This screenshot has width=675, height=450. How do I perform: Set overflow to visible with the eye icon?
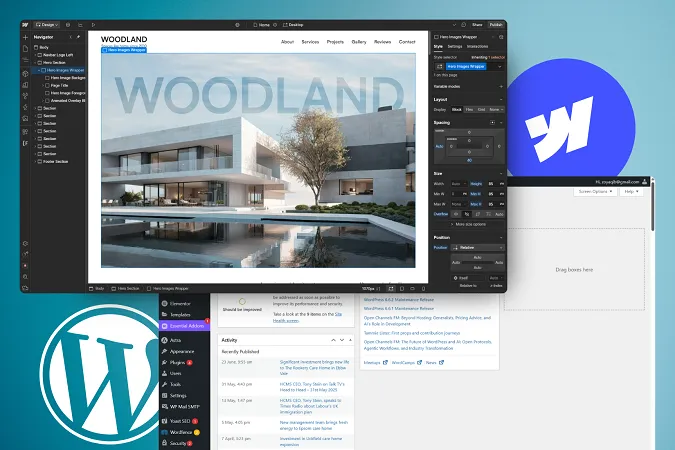[456, 214]
